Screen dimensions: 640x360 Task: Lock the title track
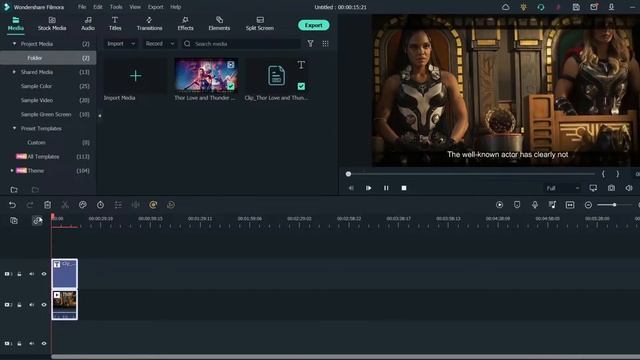click(19, 274)
